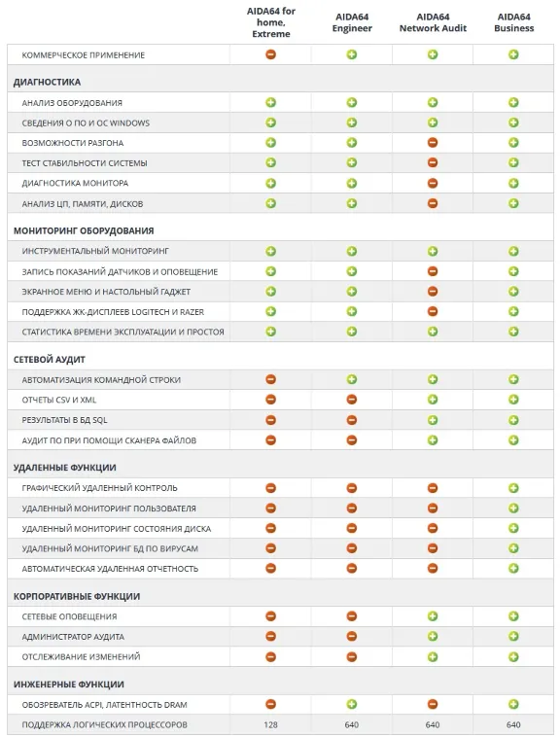Click green plus for Анализ оборудования under Engineer
560x737 pixels.
click(x=351, y=102)
